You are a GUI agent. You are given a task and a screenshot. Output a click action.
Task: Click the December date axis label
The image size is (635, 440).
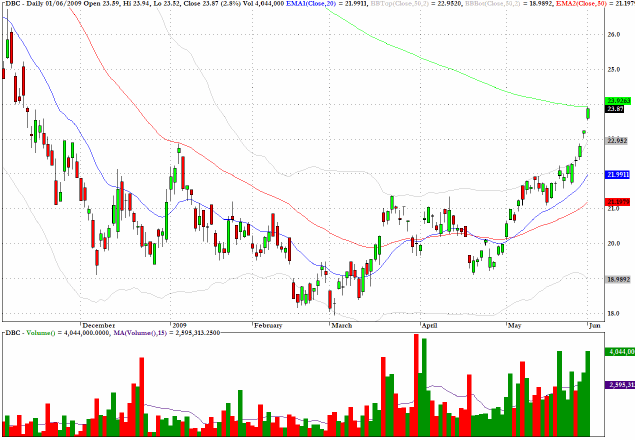point(99,325)
